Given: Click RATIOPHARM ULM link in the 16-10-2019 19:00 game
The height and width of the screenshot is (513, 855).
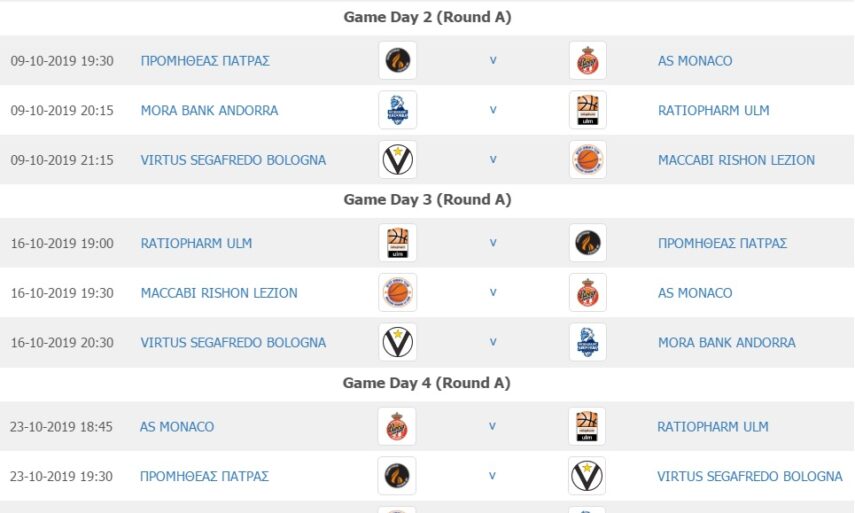Looking at the screenshot, I should pos(196,243).
